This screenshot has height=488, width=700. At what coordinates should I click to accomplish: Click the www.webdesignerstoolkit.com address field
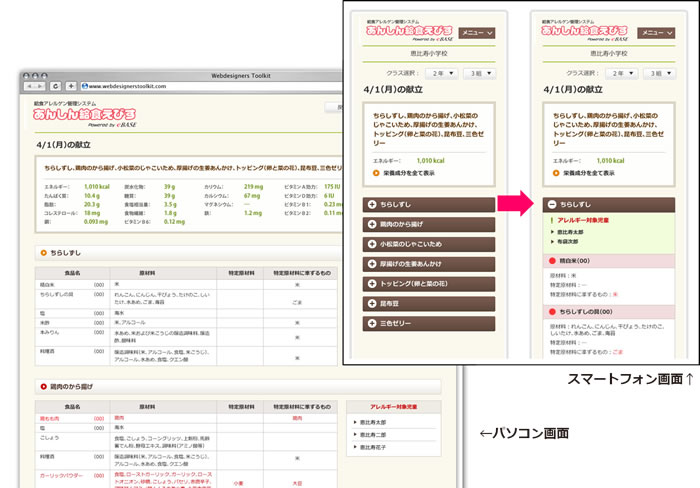tap(211, 86)
